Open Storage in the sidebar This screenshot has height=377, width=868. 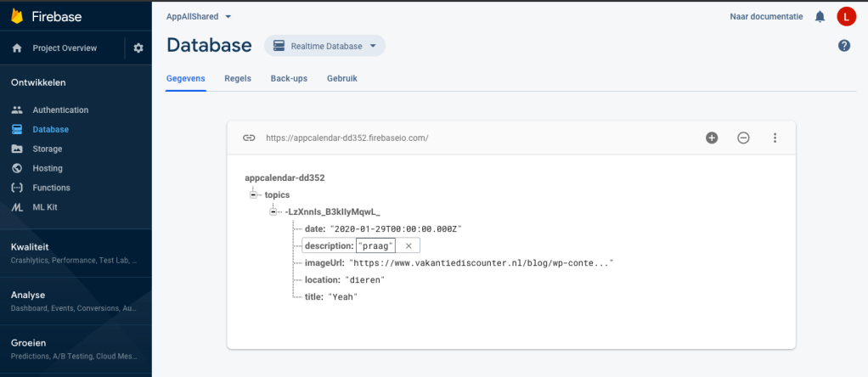[48, 149]
